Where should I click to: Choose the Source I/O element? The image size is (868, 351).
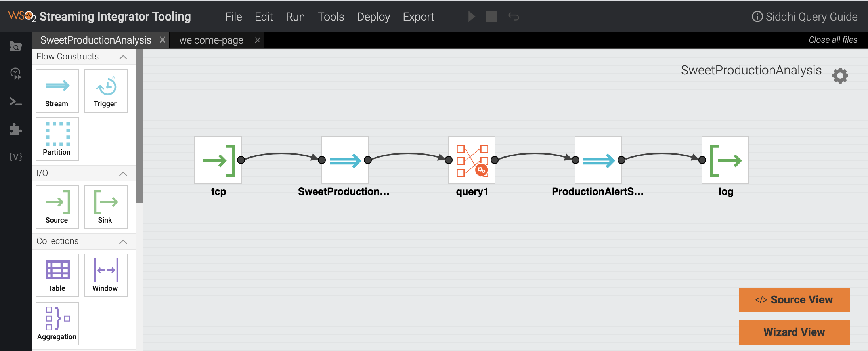(x=57, y=207)
